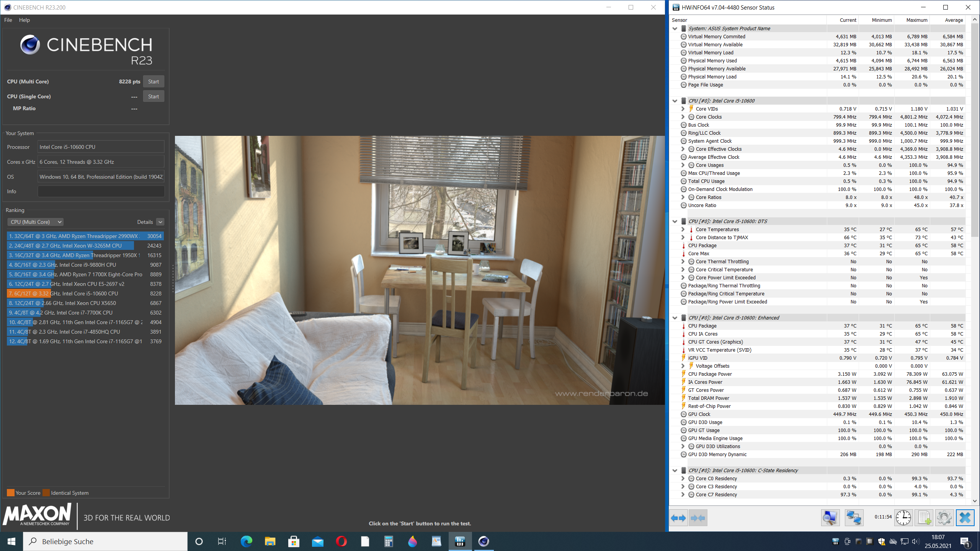Expand the Core Temperatures sensor row
This screenshot has width=980, height=551.
tap(683, 230)
